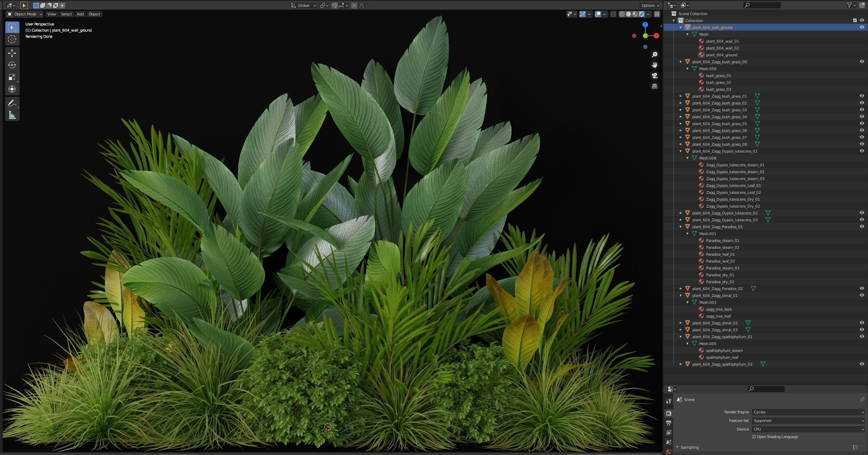Uncheck the Collection exclude checkbox
The height and width of the screenshot is (455, 868).
855,20
